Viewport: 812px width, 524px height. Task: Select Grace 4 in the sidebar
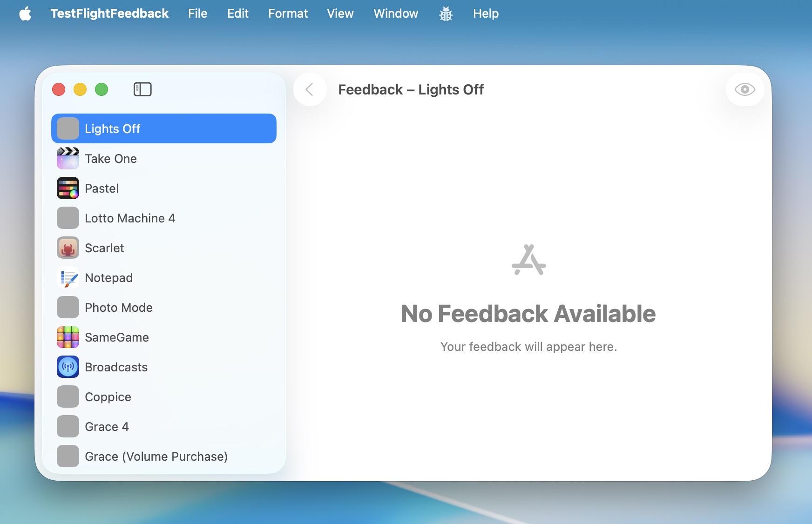coord(164,427)
